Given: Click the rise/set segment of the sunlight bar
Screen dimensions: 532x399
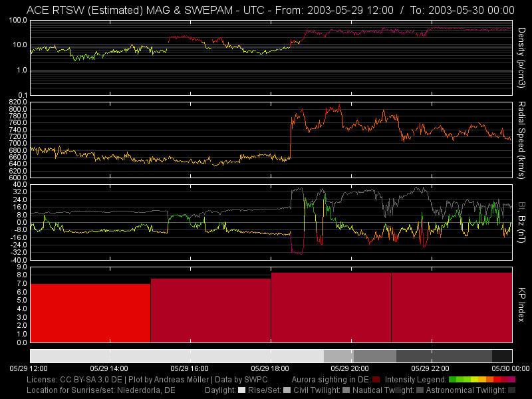Looking at the screenshot, I should pyautogui.click(x=338, y=356).
